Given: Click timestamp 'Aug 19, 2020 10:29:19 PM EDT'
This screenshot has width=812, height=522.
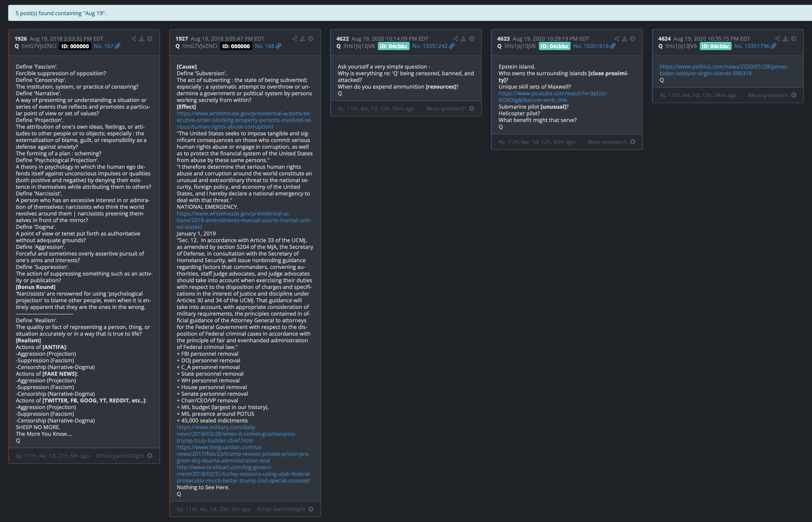Looking at the screenshot, I should pyautogui.click(x=551, y=39).
